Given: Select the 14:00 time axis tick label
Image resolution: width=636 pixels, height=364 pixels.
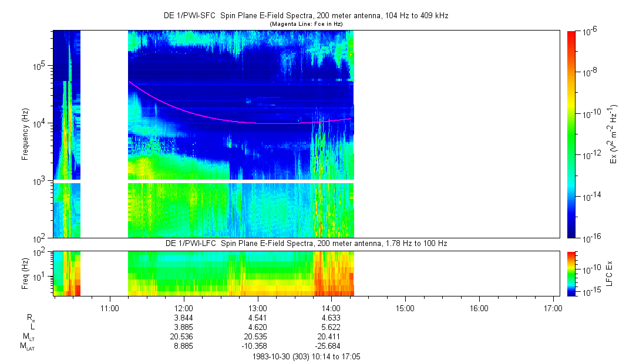Looking at the screenshot, I should 331,308.
